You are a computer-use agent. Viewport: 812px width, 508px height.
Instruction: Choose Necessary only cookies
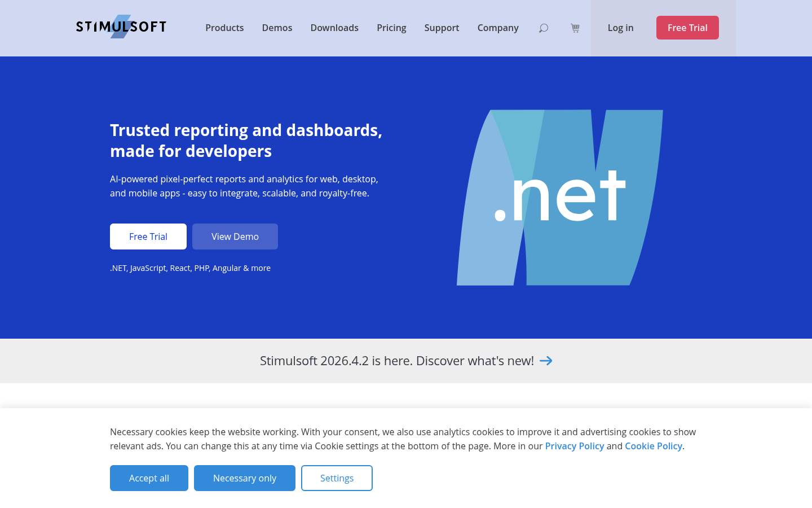(245, 478)
